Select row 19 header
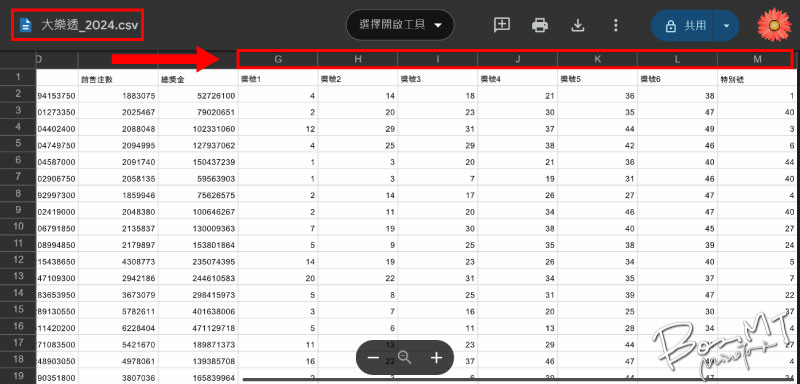800x384 pixels. 18,376
